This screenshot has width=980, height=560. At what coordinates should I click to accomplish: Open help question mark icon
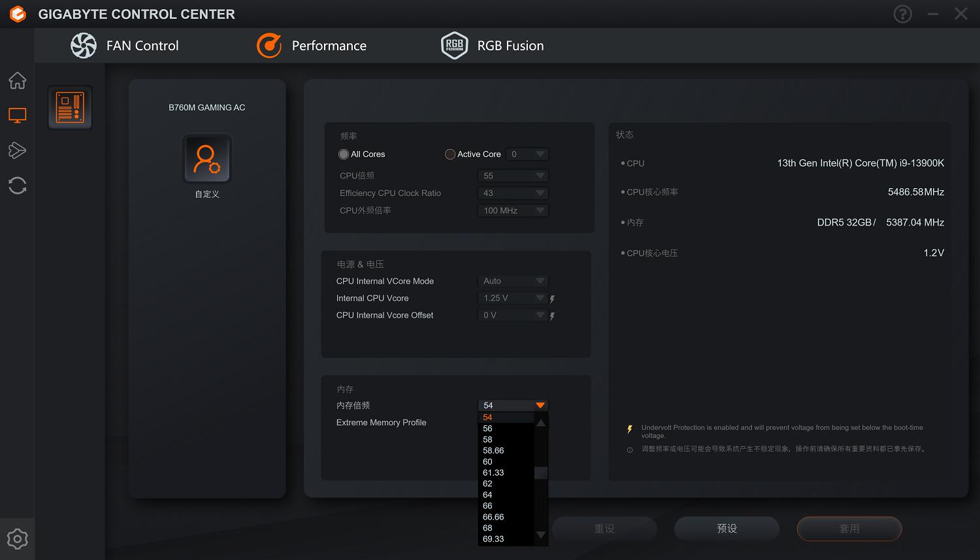tap(902, 14)
